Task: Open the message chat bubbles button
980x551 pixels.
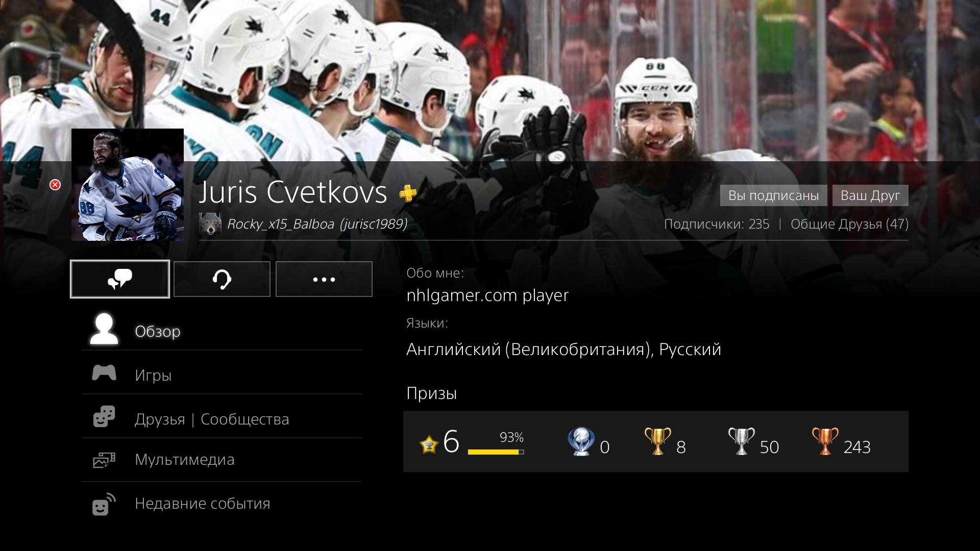Action: [x=120, y=279]
